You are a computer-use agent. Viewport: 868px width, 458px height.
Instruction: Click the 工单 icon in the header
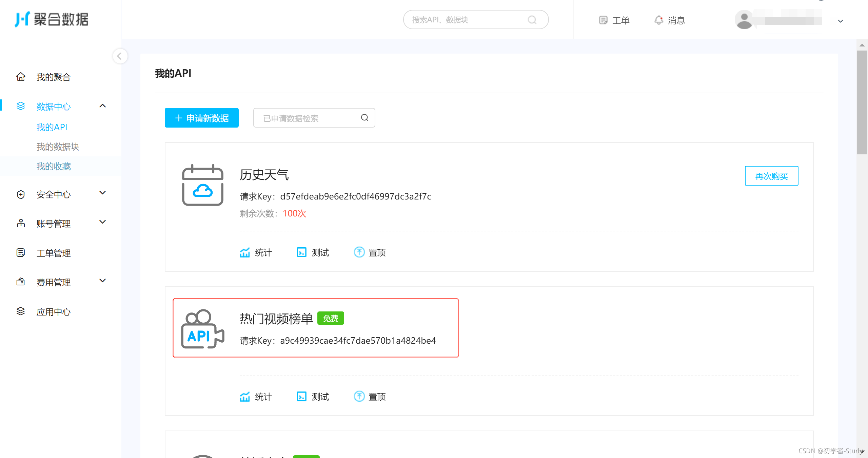tap(603, 20)
